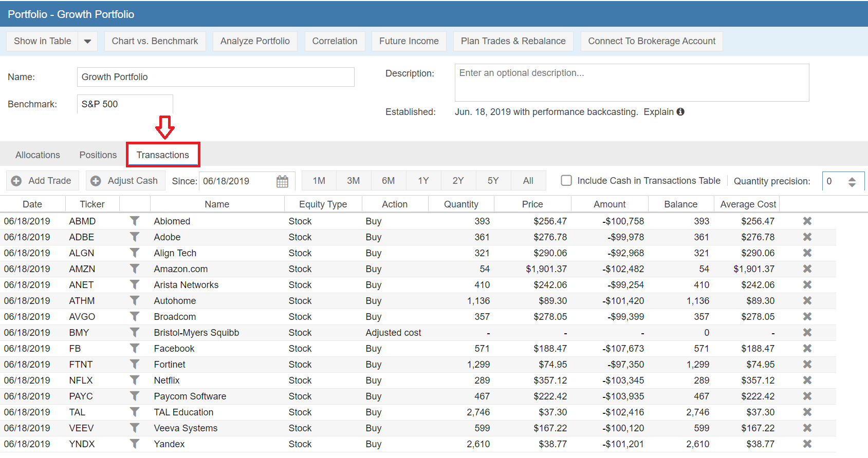Switch to the Allocations tab
The width and height of the screenshot is (868, 458).
click(x=38, y=155)
